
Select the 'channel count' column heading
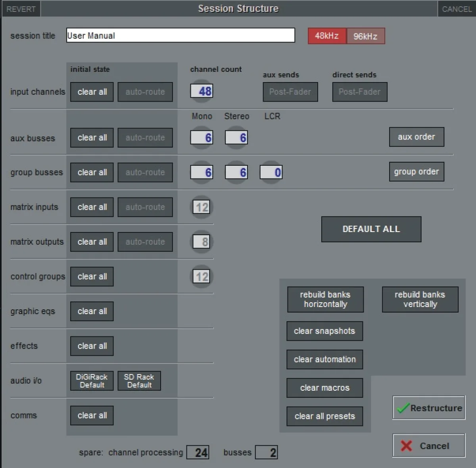coord(216,69)
